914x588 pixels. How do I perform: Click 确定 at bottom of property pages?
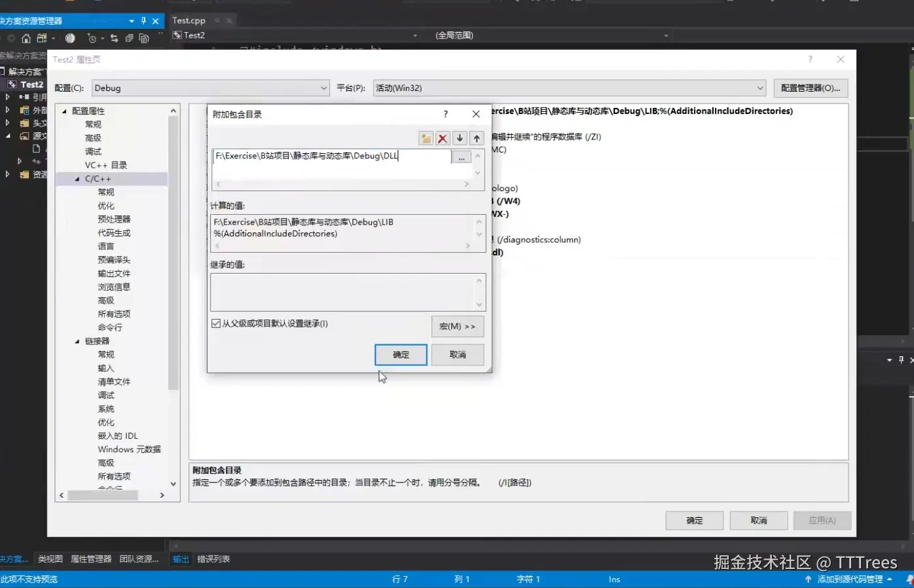(x=695, y=521)
